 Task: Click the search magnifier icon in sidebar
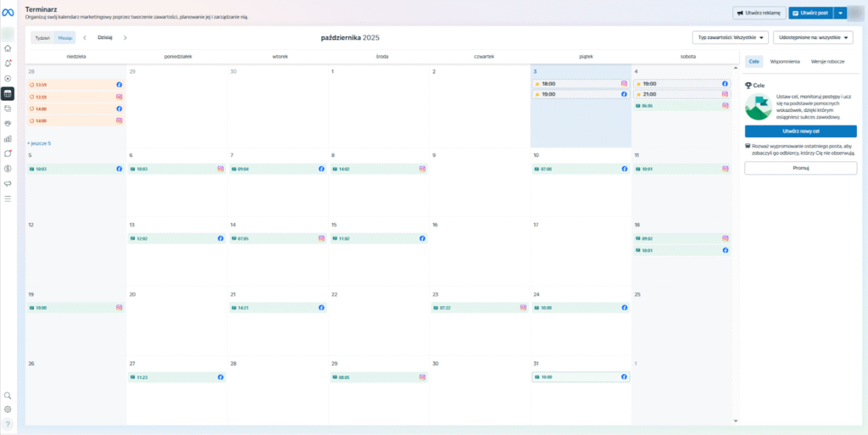8,395
